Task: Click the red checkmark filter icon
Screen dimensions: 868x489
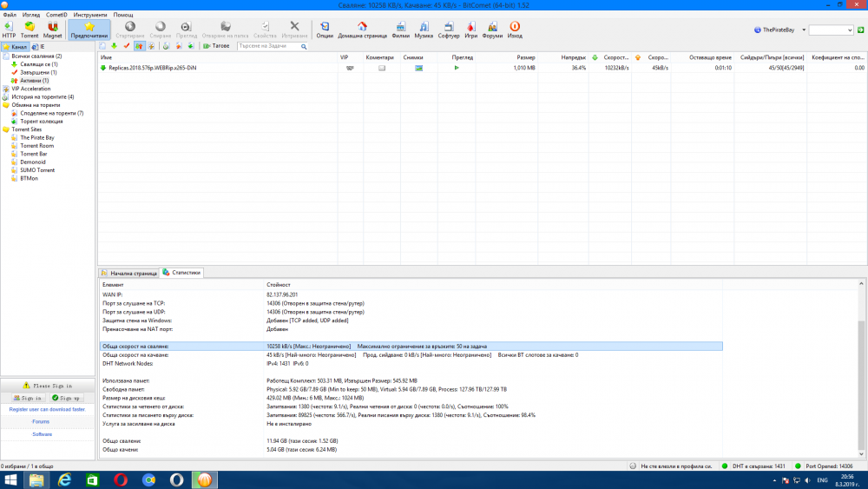Action: coord(126,46)
